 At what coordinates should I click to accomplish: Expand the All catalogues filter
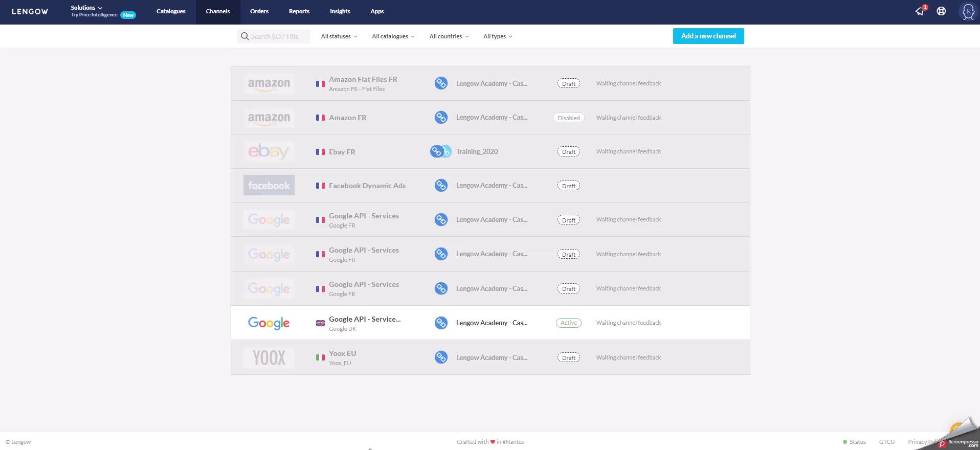click(x=393, y=36)
